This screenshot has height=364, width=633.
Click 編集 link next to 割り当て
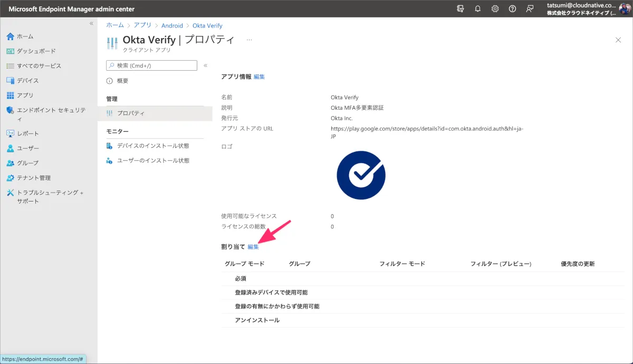pyautogui.click(x=253, y=247)
